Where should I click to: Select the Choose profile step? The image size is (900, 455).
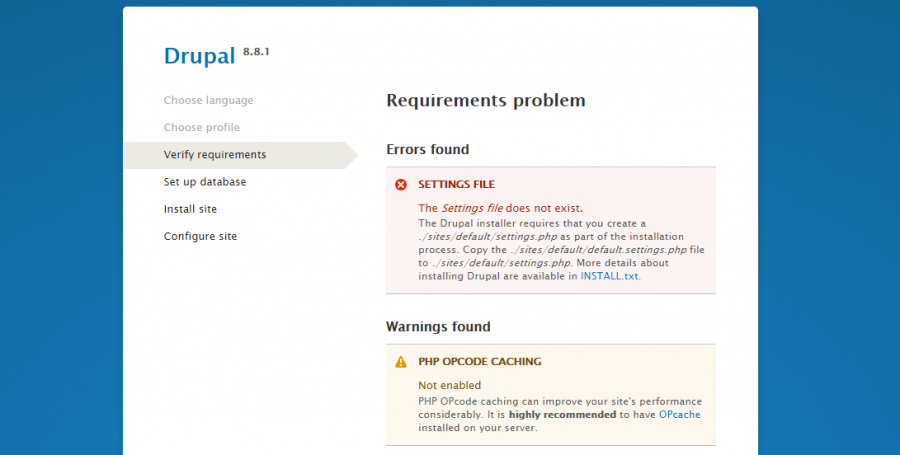click(x=201, y=127)
